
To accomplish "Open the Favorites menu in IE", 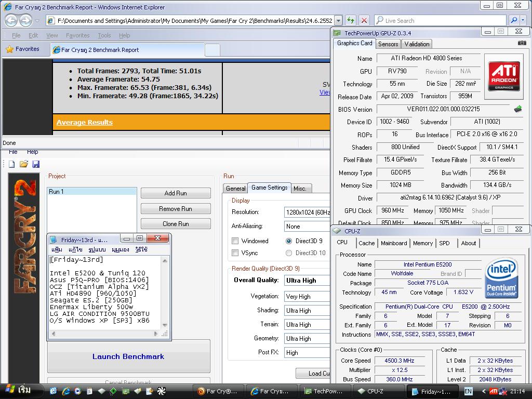I will click(x=78, y=35).
